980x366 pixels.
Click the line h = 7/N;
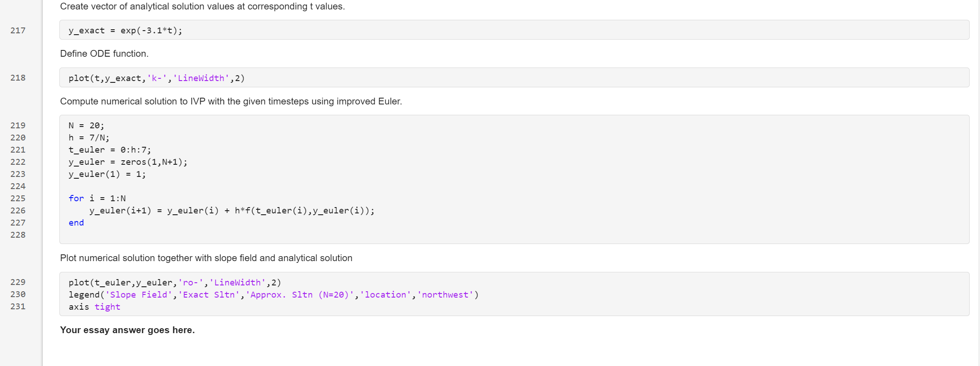89,138
